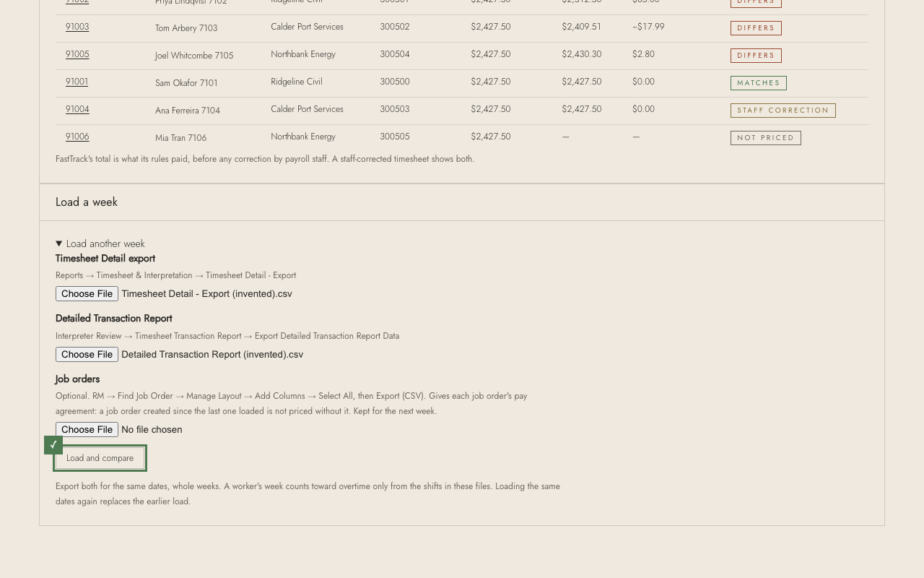Select worker name Tom Arbery 7103

click(x=186, y=28)
